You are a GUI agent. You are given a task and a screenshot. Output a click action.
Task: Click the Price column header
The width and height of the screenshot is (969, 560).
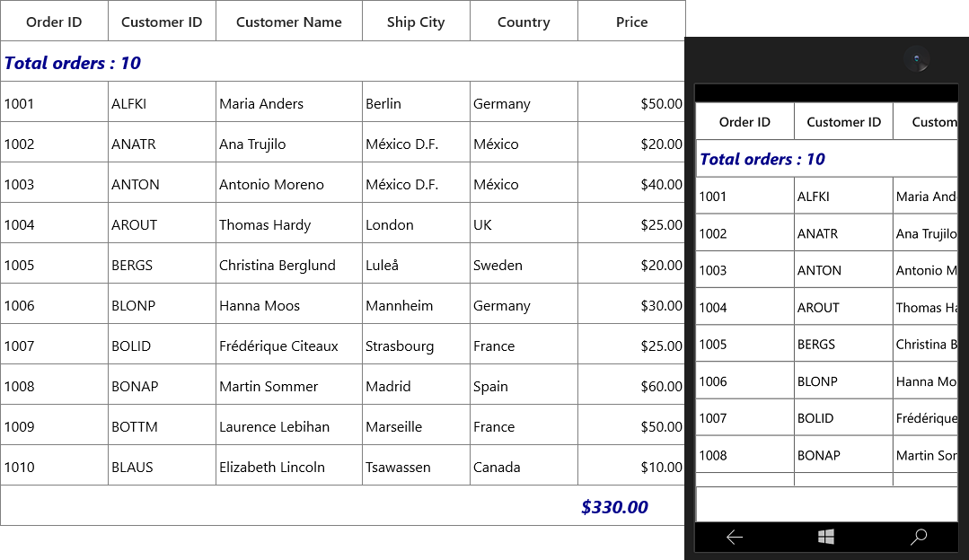(x=631, y=21)
